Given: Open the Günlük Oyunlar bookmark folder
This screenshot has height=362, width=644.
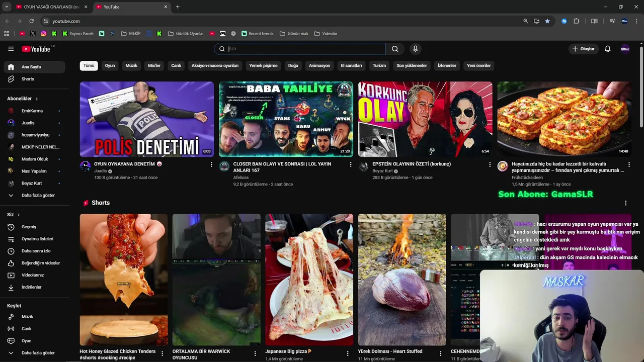Looking at the screenshot, I should pos(186,34).
